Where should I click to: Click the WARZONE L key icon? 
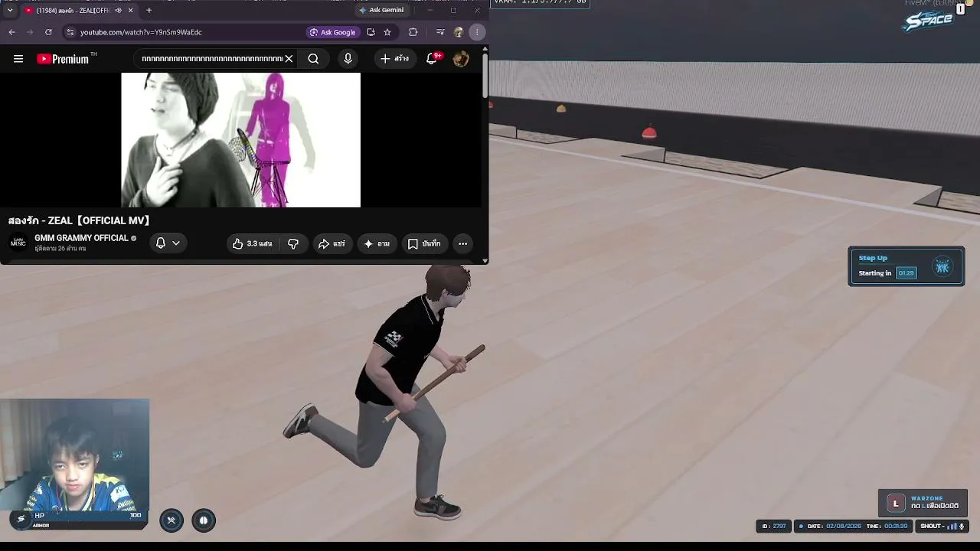coord(896,503)
